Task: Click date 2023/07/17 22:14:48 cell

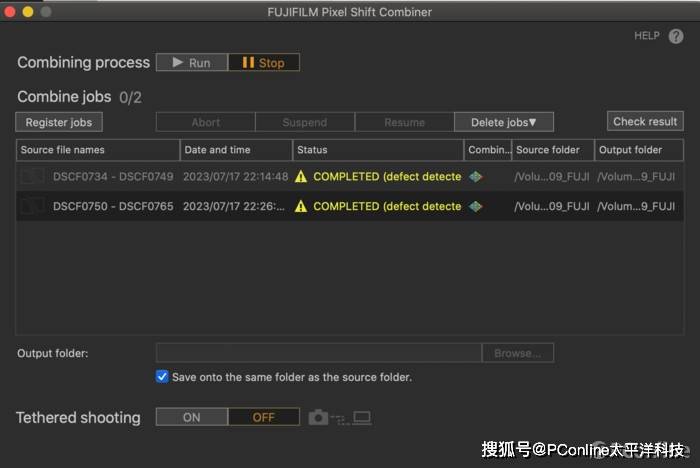Action: pos(236,176)
